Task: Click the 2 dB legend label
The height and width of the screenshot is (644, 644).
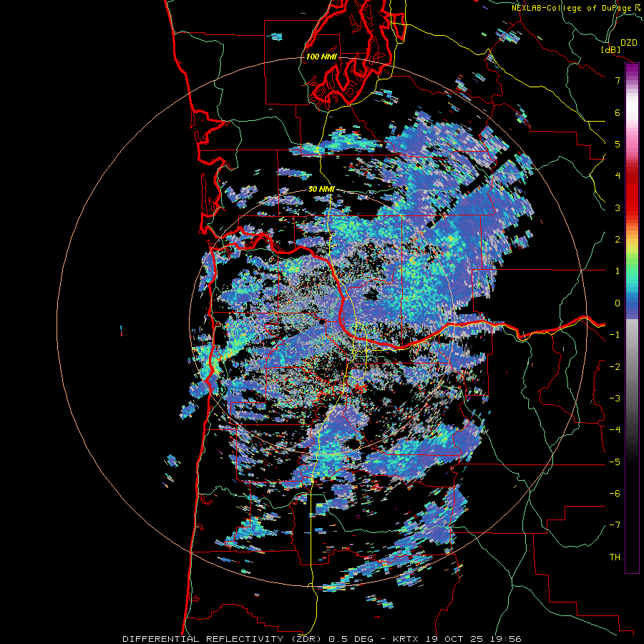Action: [618, 240]
